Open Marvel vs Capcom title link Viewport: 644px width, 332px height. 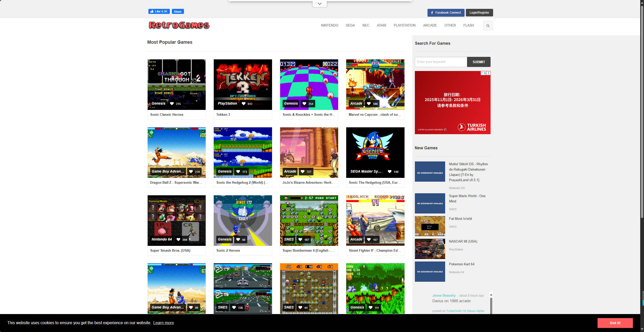(x=375, y=114)
